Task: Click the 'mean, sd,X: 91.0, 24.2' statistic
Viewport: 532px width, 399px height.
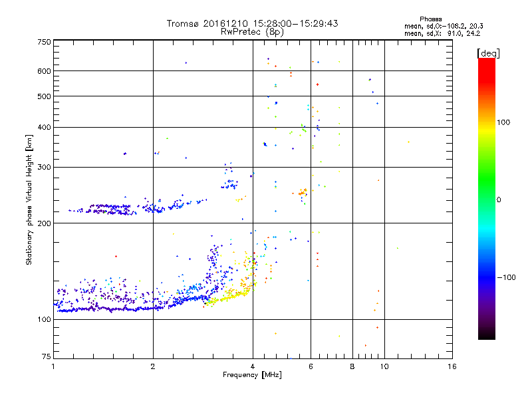Action: 442,33
